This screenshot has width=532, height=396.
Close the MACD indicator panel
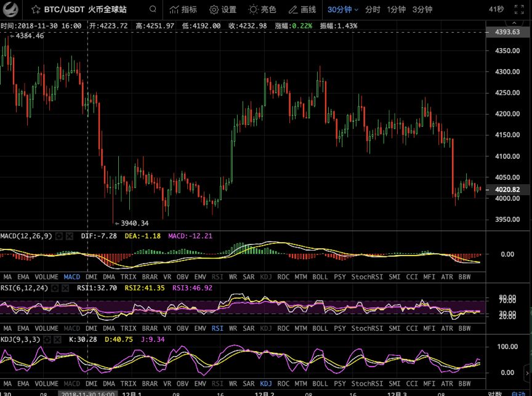click(69, 236)
